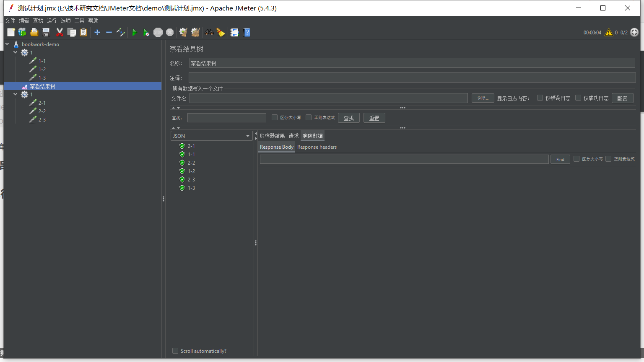This screenshot has width=644, height=362.
Task: Open the Templates toolbar icon
Action: pos(22,32)
